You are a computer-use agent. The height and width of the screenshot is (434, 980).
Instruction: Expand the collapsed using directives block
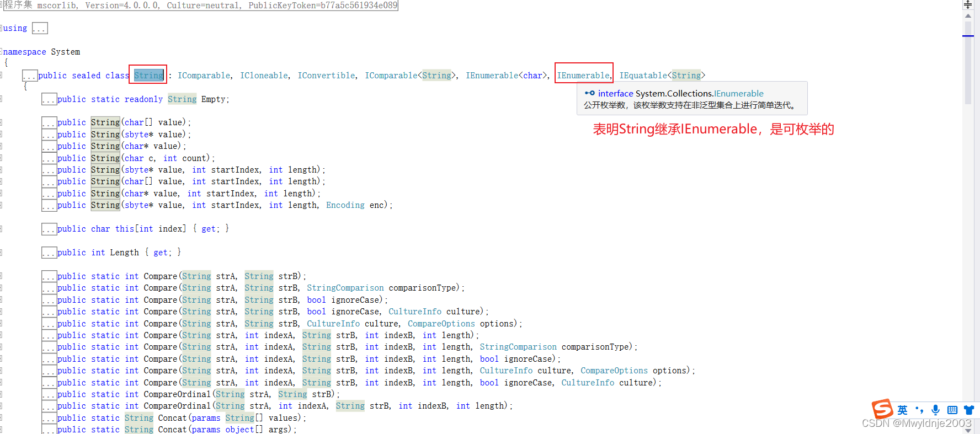tap(40, 28)
